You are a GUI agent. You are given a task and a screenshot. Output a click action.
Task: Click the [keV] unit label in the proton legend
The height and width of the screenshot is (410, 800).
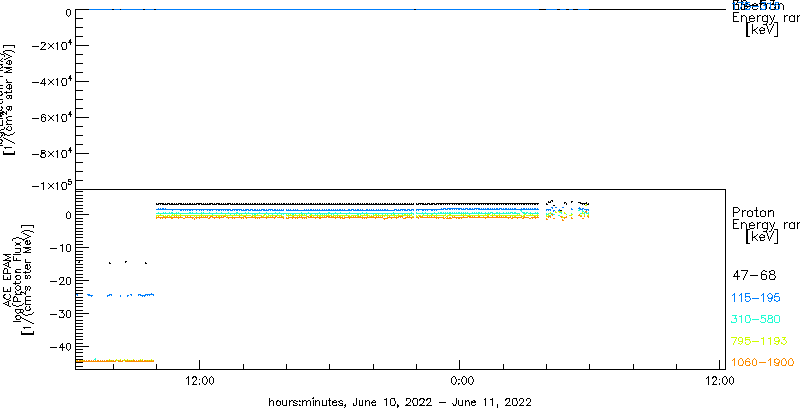(762, 237)
